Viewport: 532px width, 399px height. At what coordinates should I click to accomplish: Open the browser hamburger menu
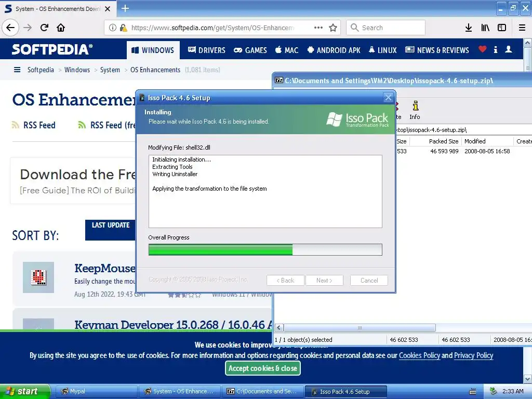tap(522, 28)
